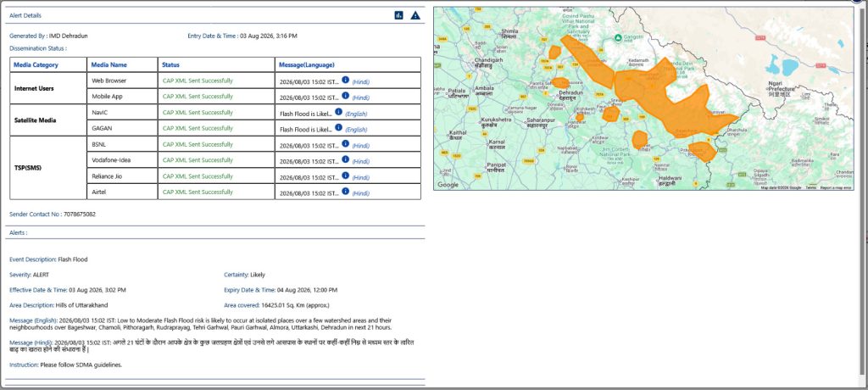Open Hindi message link for Vodafone-Idea

point(361,162)
